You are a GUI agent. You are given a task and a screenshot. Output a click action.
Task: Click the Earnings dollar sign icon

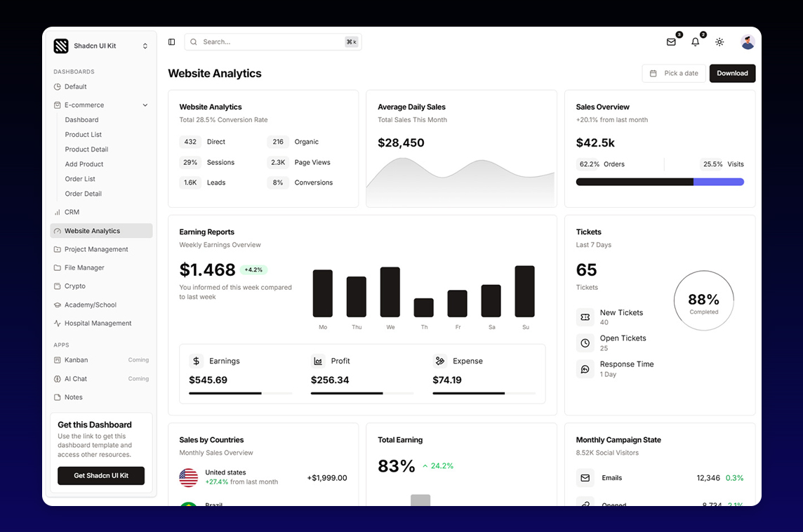196,361
